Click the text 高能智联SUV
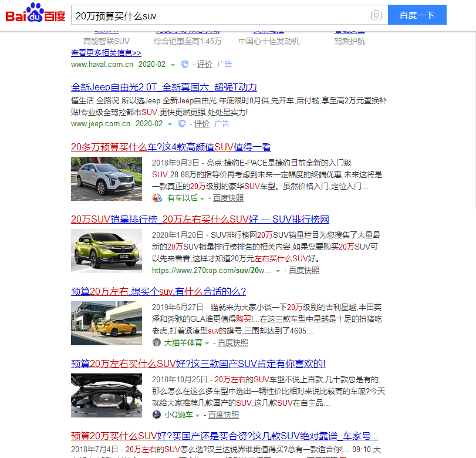The image size is (476, 458). 107,41
